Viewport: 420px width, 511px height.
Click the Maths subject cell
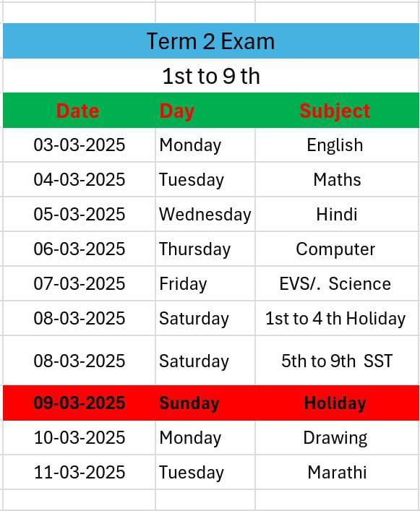tap(337, 179)
